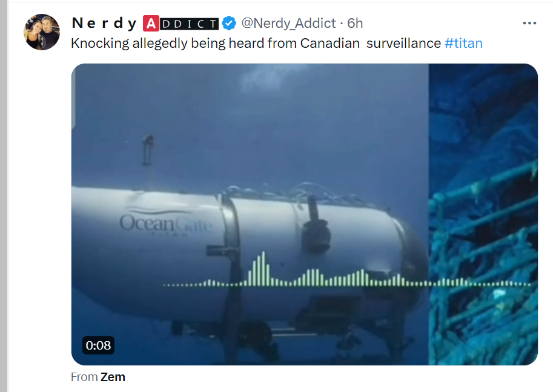Open the tweet via the 6h timestamp
The width and height of the screenshot is (553, 392).
355,23
